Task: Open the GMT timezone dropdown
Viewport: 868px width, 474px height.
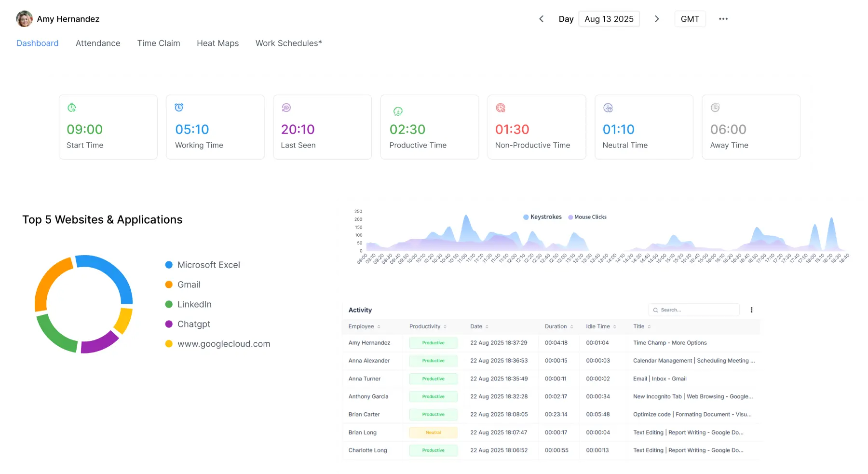Action: [690, 19]
